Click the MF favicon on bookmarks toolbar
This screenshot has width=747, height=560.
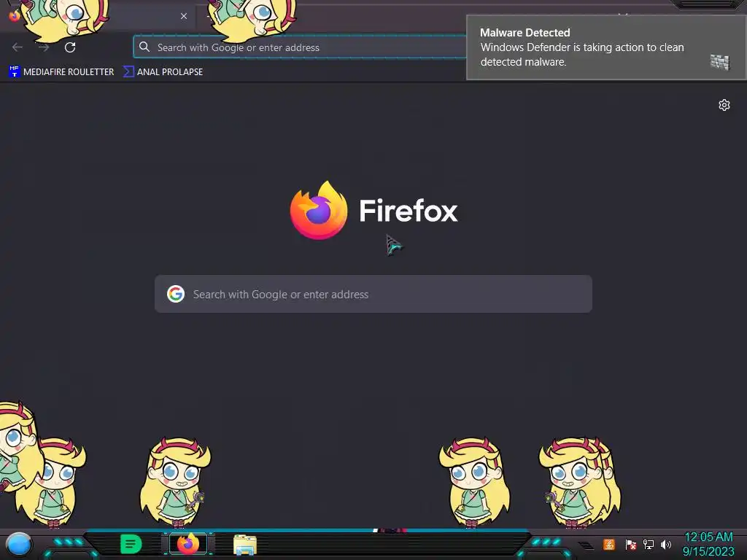point(15,71)
